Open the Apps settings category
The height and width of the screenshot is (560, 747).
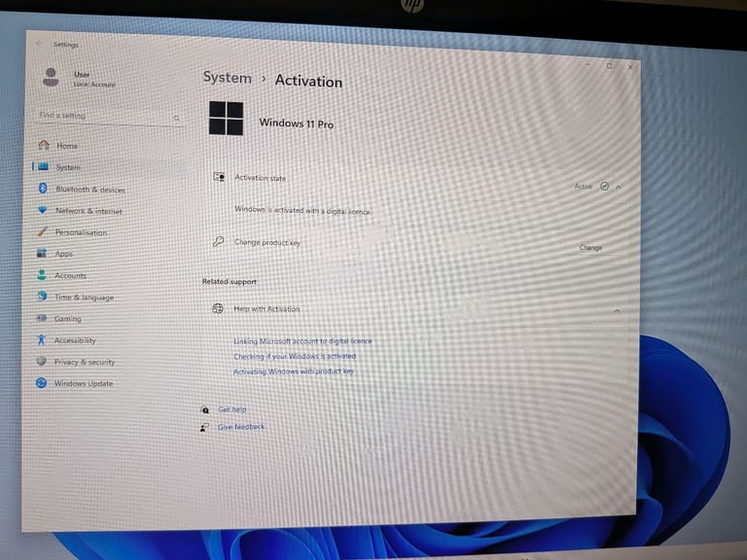[63, 254]
